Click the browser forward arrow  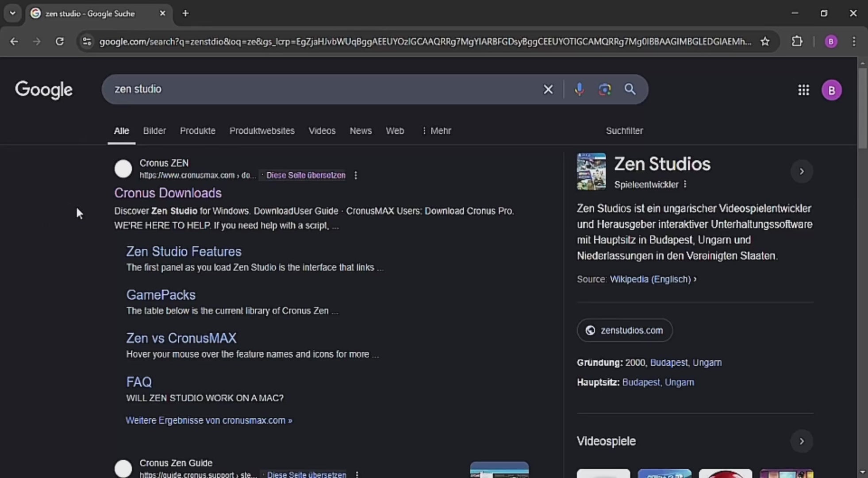37,42
